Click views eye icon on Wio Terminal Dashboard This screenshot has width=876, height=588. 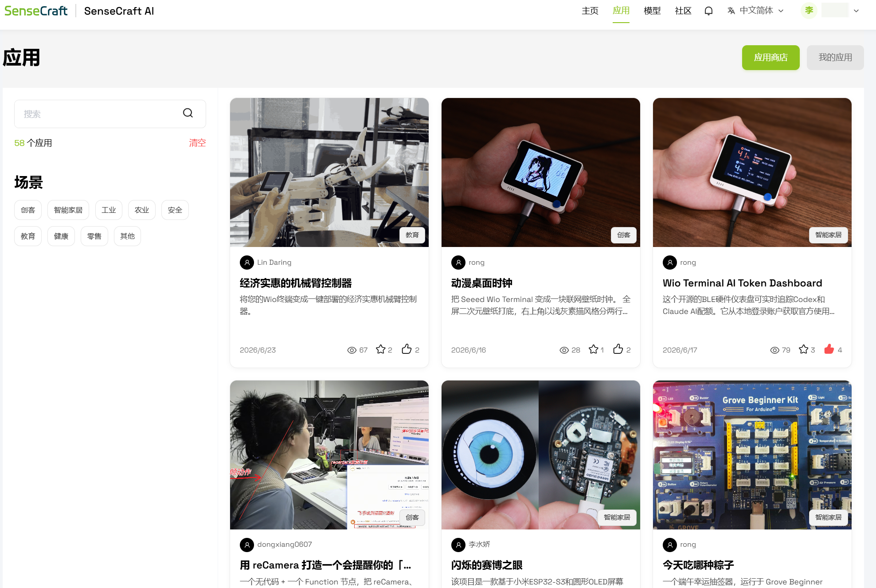click(x=775, y=350)
